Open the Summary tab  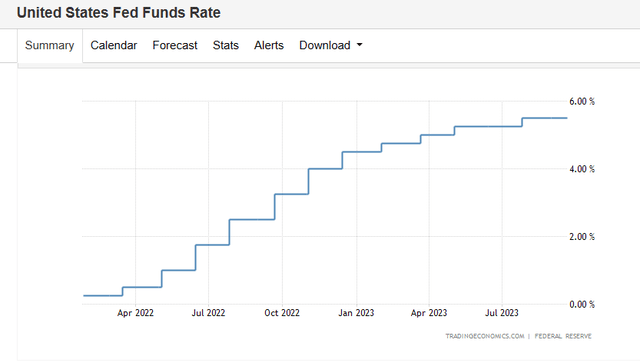49,45
